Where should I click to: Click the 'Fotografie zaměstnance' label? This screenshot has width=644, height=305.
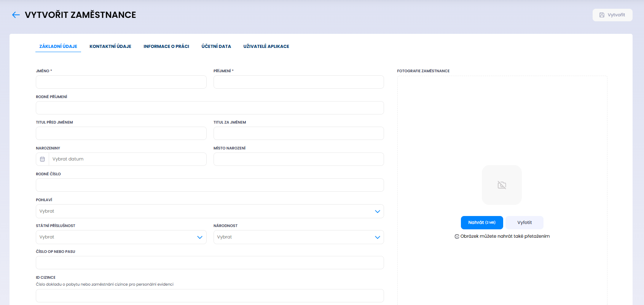[x=423, y=71]
